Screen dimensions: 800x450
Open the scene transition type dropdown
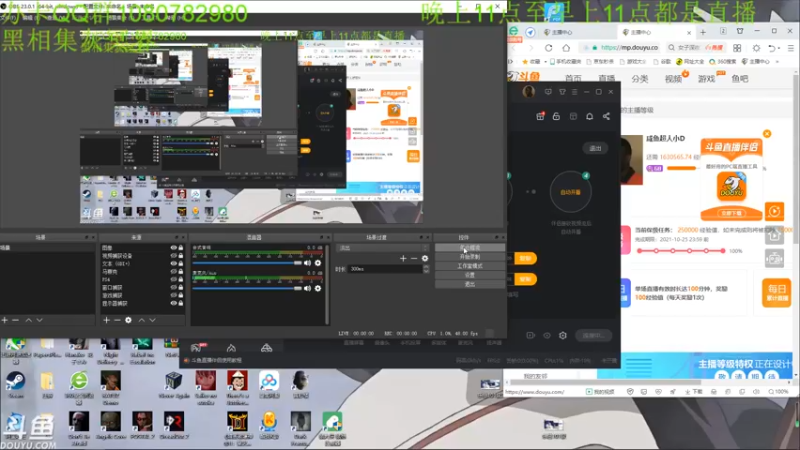(x=383, y=248)
